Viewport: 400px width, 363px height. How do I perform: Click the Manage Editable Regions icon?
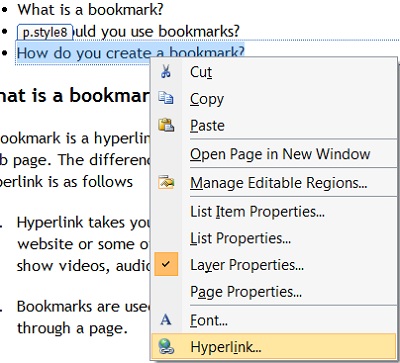pos(166,182)
